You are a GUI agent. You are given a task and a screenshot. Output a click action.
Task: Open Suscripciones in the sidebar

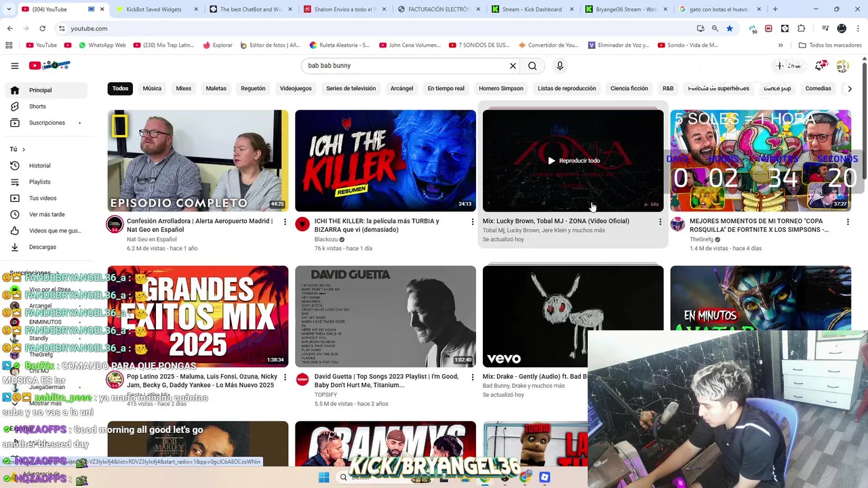(45, 123)
